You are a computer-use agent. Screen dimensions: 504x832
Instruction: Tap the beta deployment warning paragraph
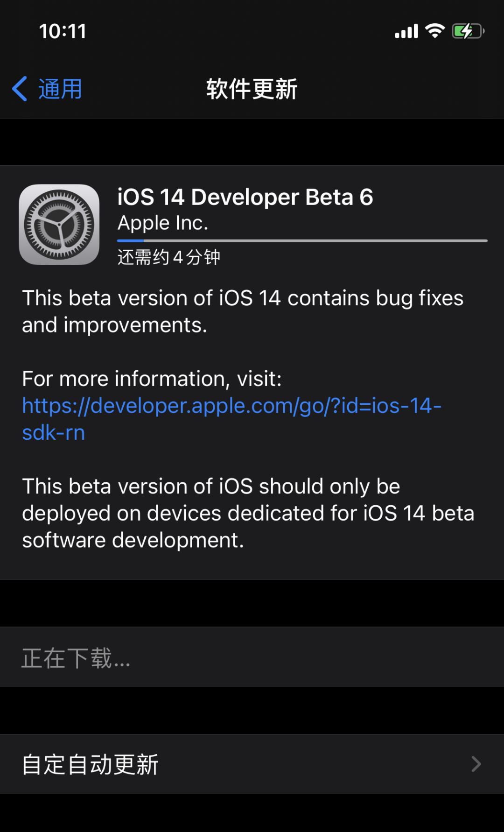[248, 513]
